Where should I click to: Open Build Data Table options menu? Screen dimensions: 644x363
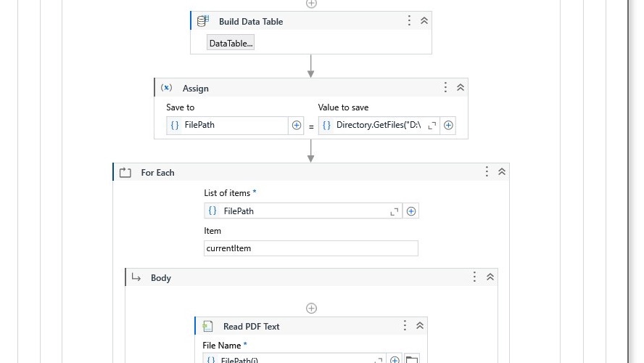pyautogui.click(x=409, y=21)
